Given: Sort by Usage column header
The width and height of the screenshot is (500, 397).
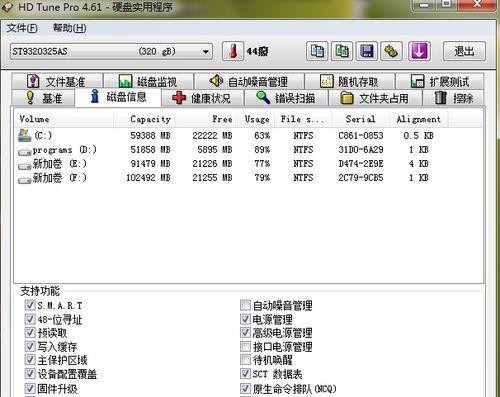Looking at the screenshot, I should (256, 119).
